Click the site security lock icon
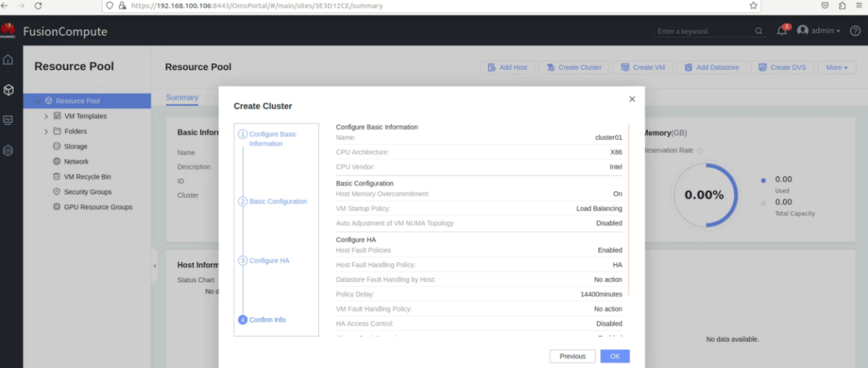 point(123,6)
